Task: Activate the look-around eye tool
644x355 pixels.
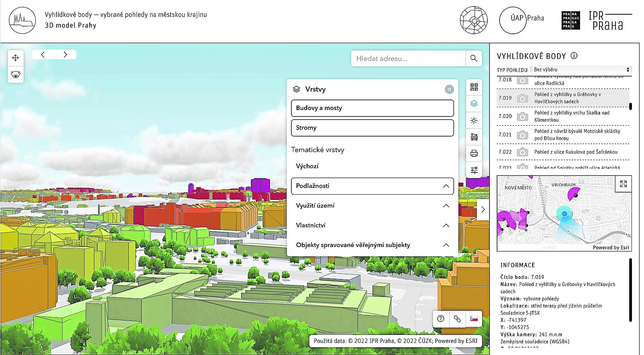Action: [16, 75]
